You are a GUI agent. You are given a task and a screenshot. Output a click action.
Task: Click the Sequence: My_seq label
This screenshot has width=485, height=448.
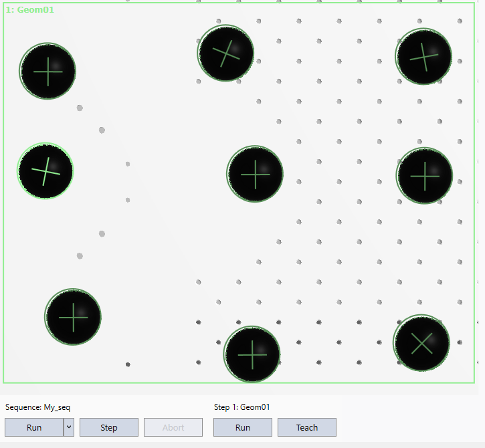(37, 407)
